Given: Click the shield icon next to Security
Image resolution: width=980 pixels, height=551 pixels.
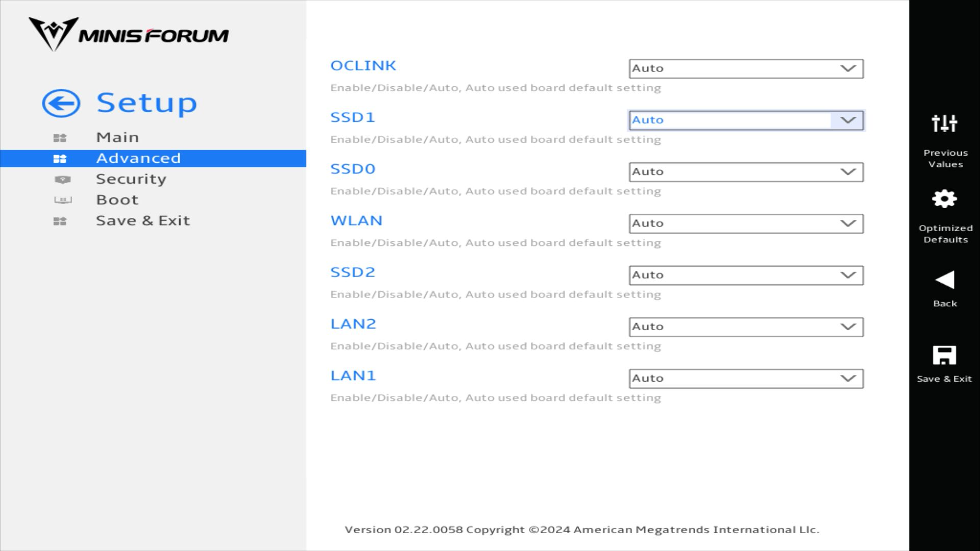Looking at the screenshot, I should pyautogui.click(x=62, y=180).
